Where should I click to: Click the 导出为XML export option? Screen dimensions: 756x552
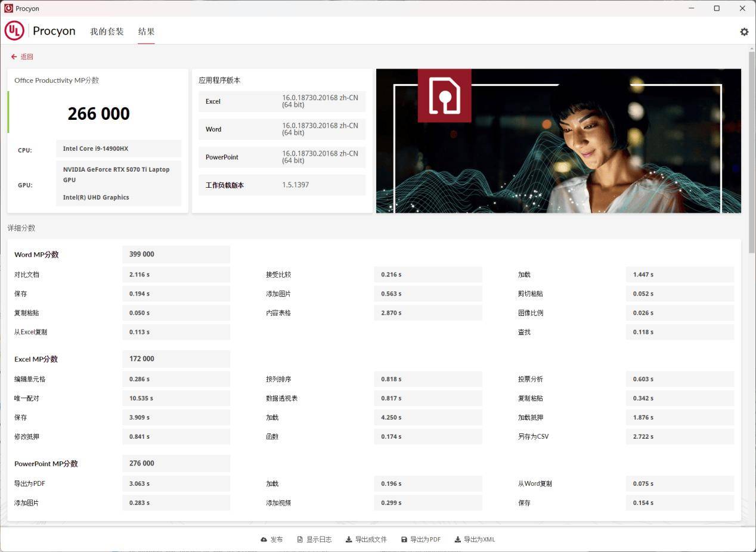pos(479,539)
